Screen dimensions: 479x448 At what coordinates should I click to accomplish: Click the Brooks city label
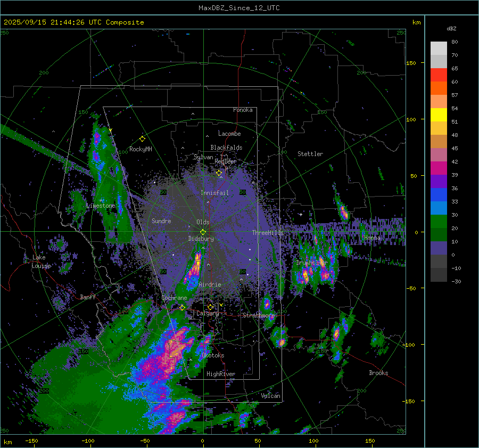pos(378,373)
